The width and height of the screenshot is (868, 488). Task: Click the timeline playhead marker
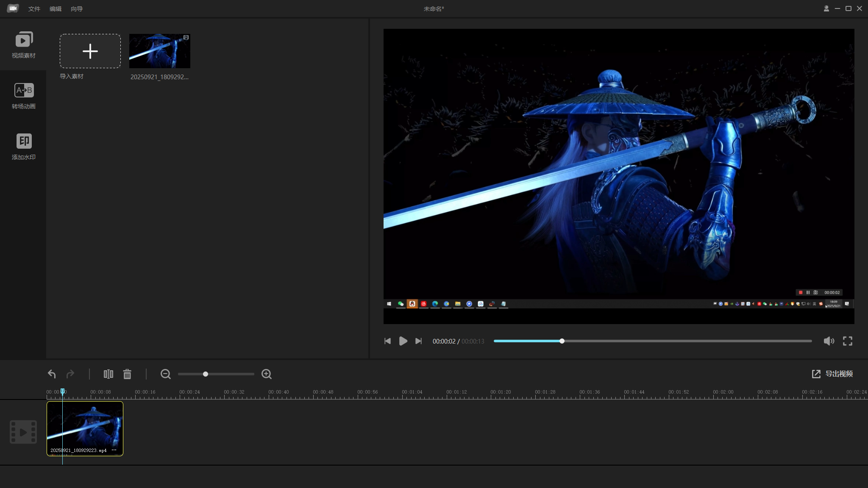click(63, 392)
